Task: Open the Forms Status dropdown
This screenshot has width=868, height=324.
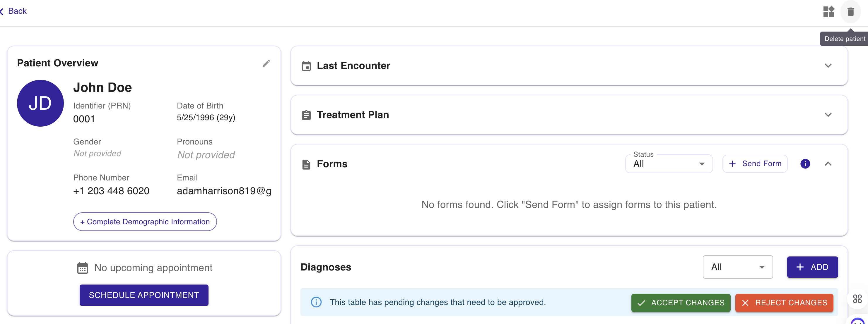Action: pos(669,164)
